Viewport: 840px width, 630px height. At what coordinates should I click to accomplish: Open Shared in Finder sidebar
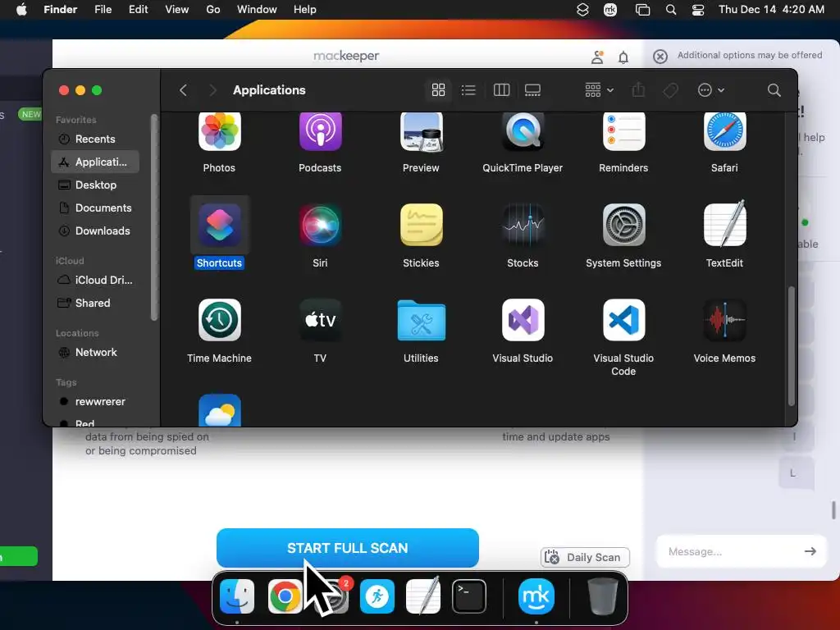95,304
